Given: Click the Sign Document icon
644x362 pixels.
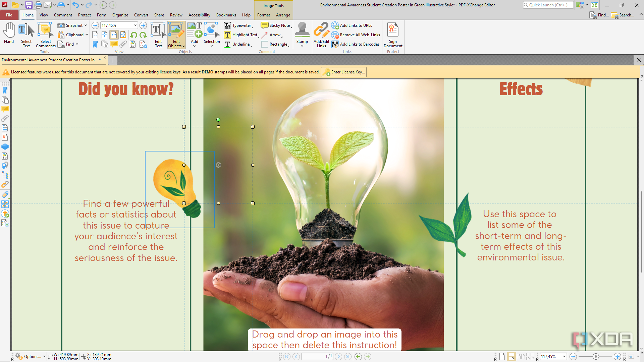Looking at the screenshot, I should pos(393,35).
